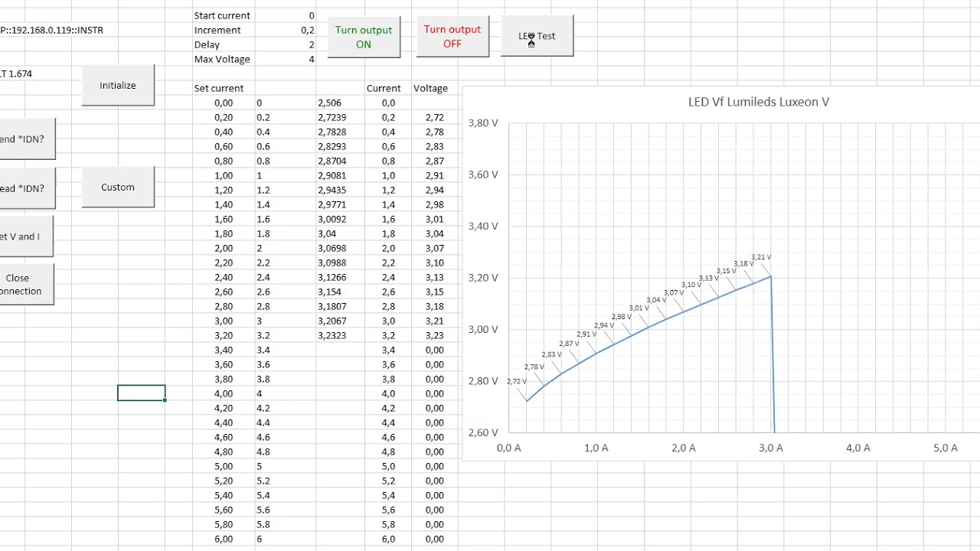Start the LED Test button
The image size is (980, 551).
[537, 36]
